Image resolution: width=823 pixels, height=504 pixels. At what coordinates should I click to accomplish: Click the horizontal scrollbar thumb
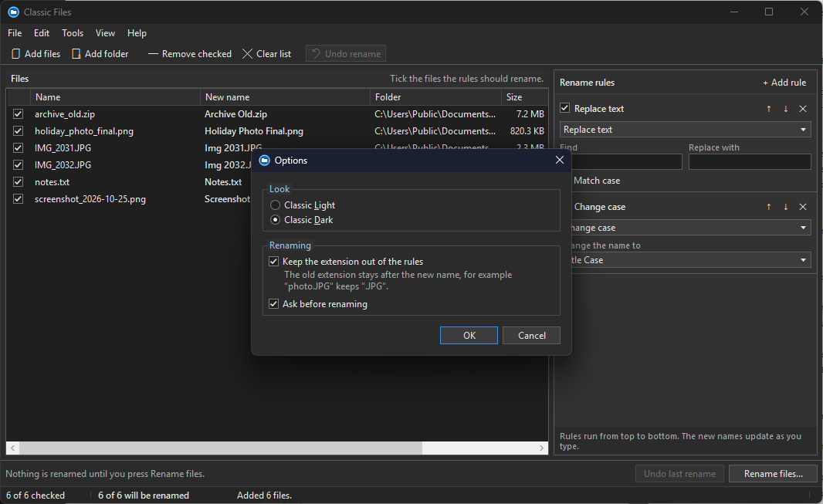click(221, 448)
